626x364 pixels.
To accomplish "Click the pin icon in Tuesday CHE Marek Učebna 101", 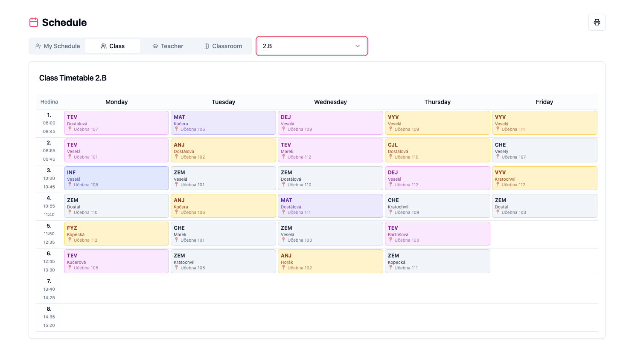I will click(x=176, y=240).
